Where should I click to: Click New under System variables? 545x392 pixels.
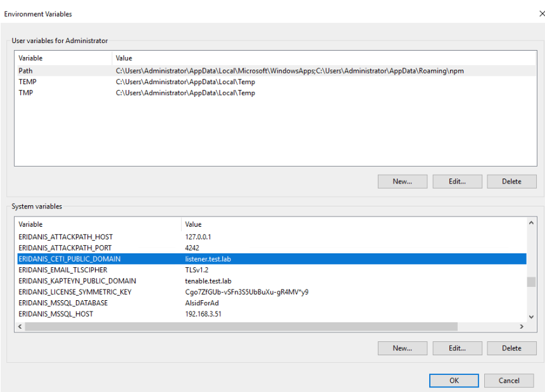pos(403,348)
